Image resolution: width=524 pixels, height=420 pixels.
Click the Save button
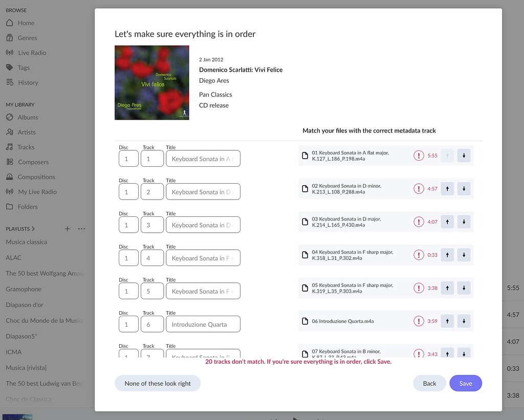pyautogui.click(x=465, y=383)
